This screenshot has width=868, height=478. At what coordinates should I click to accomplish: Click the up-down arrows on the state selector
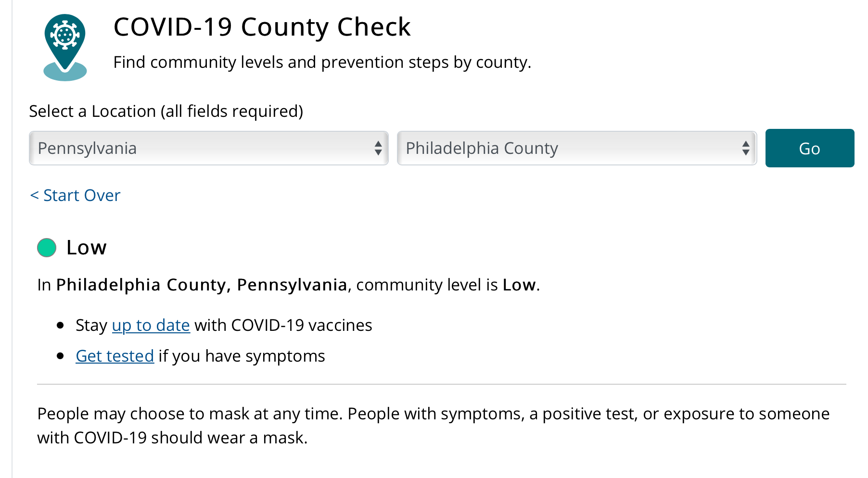[378, 148]
